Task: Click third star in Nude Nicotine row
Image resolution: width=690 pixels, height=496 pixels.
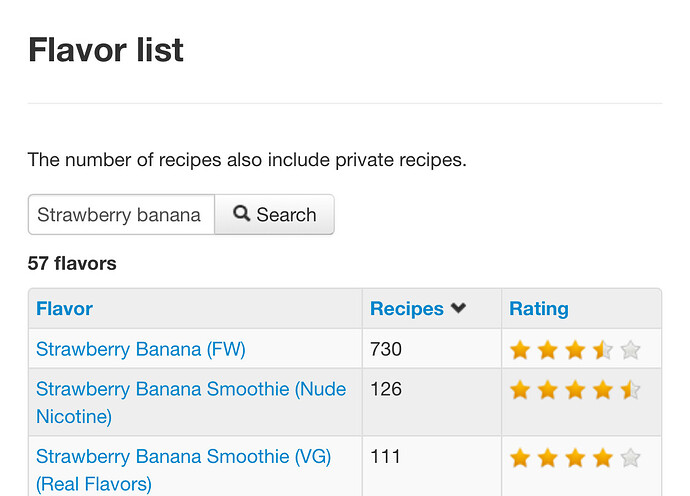Action: (x=575, y=390)
